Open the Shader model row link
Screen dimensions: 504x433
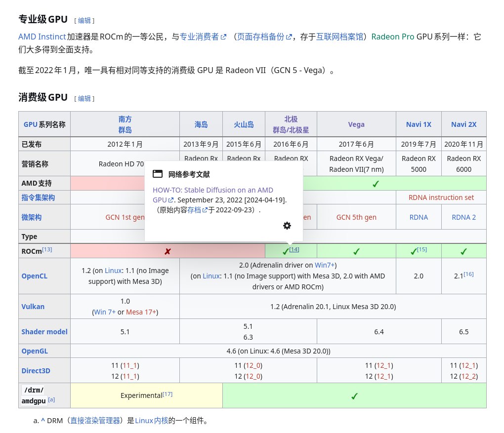(x=44, y=332)
